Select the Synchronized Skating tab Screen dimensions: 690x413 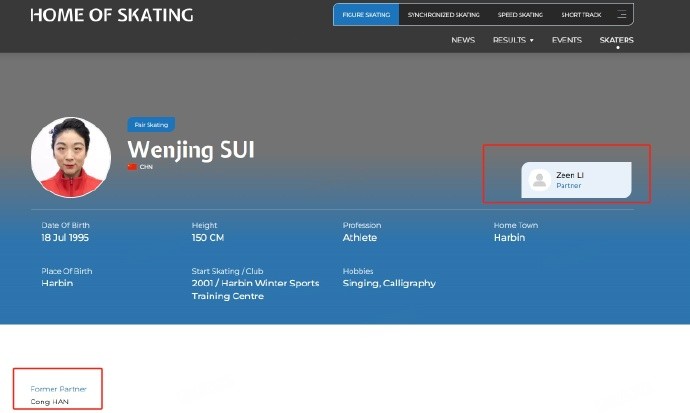(443, 15)
